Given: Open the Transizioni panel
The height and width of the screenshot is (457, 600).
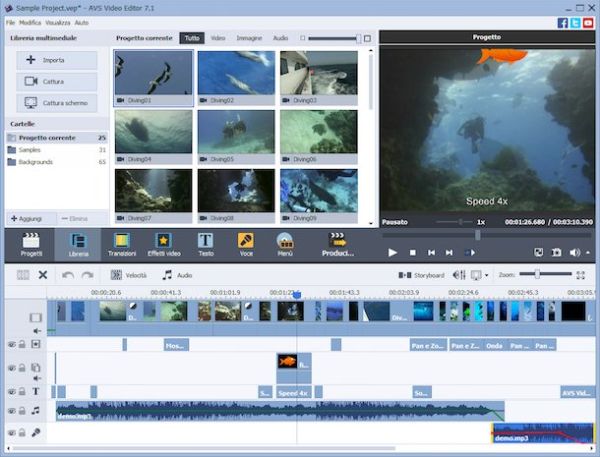Looking at the screenshot, I should click(x=122, y=245).
